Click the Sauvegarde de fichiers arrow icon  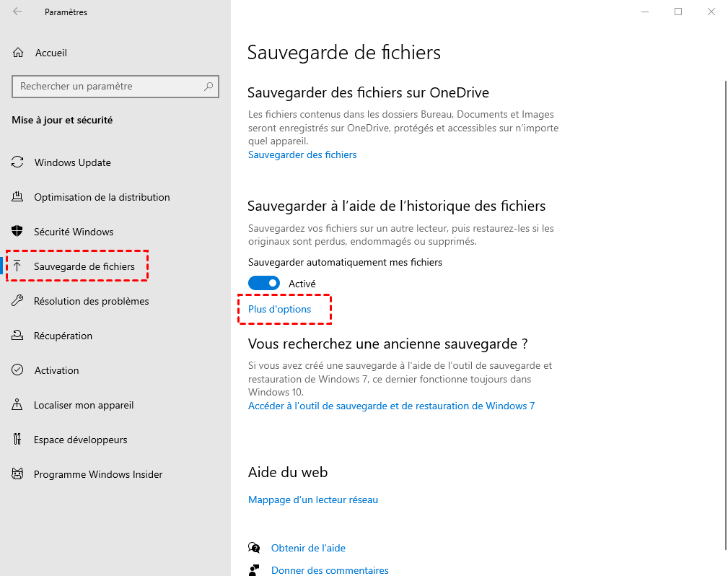coord(17,266)
